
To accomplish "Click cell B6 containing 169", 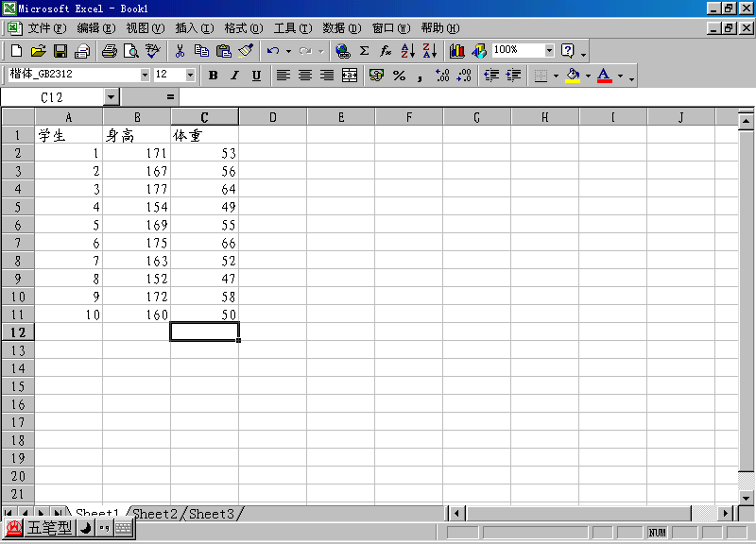I will point(137,225).
